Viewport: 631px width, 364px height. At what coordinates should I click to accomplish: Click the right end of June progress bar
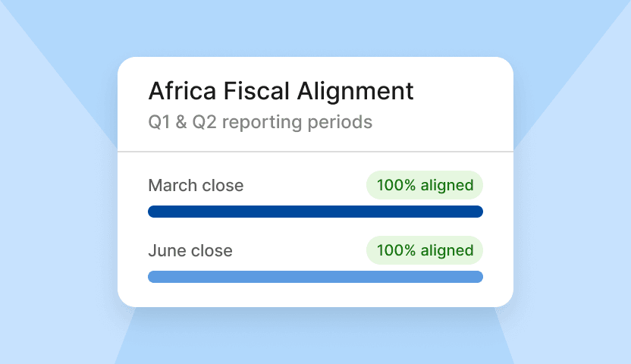478,277
